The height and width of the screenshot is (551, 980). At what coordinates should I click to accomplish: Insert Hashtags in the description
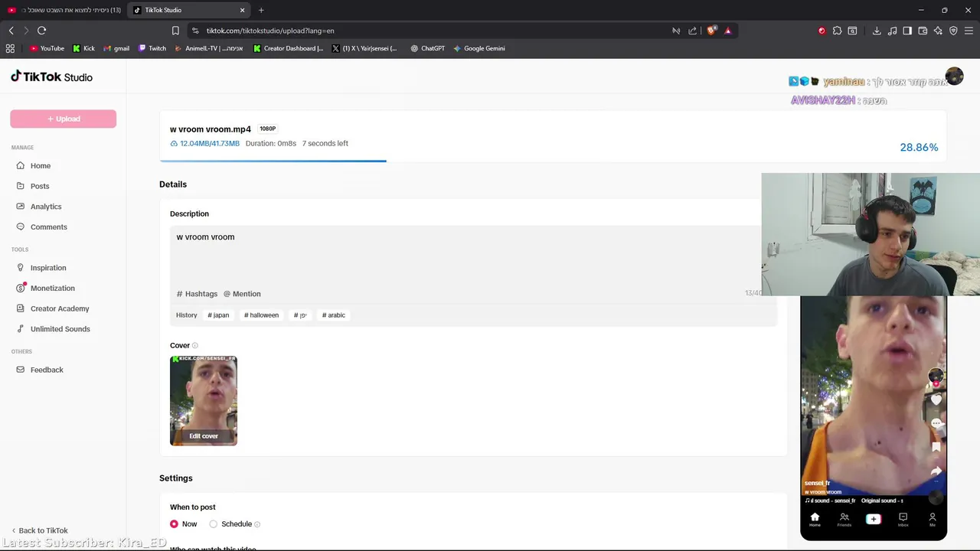[197, 294]
